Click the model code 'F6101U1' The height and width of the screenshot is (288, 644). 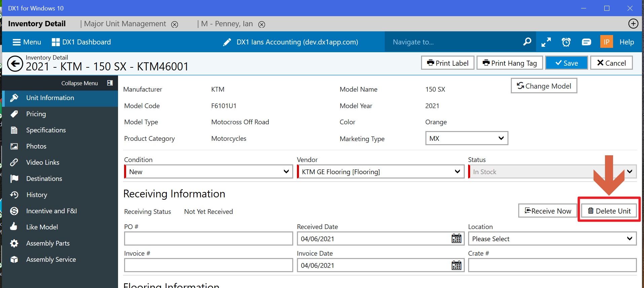224,106
